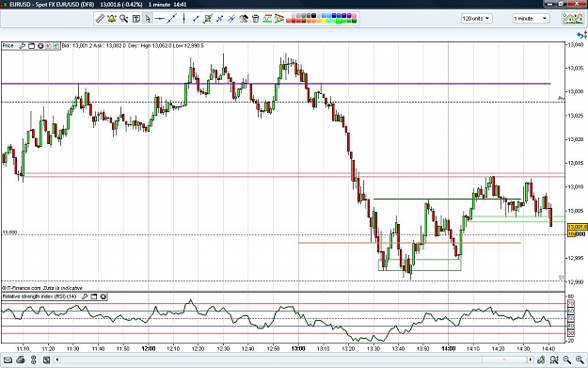This screenshot has height=368, width=588.
Task: Zoom in the chart with plus magnifier
Action: [580, 360]
